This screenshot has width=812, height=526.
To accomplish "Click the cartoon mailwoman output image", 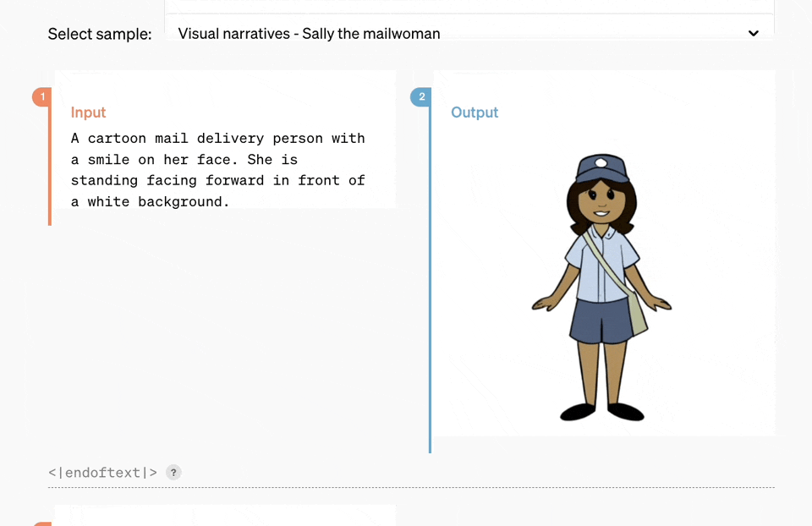I will (x=601, y=288).
